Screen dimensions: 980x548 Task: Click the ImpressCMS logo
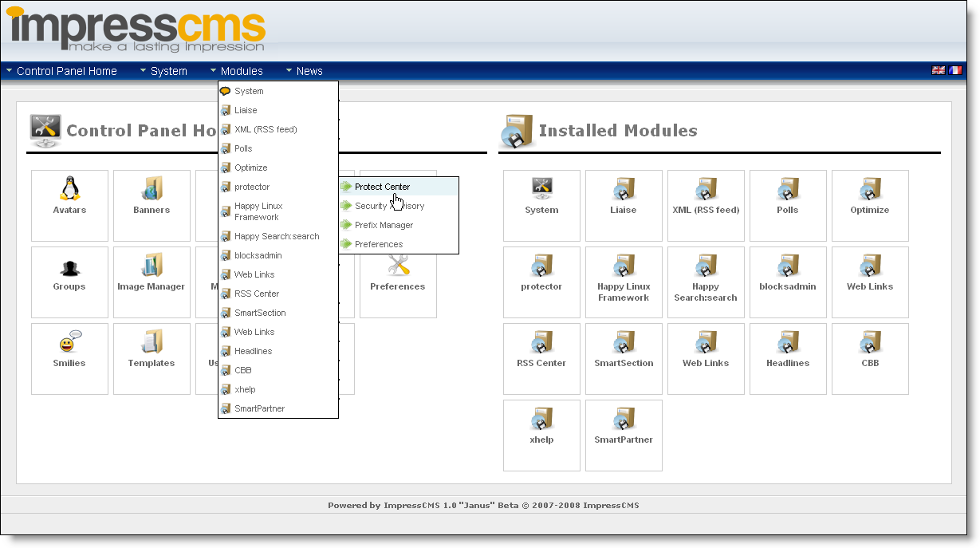(136, 30)
